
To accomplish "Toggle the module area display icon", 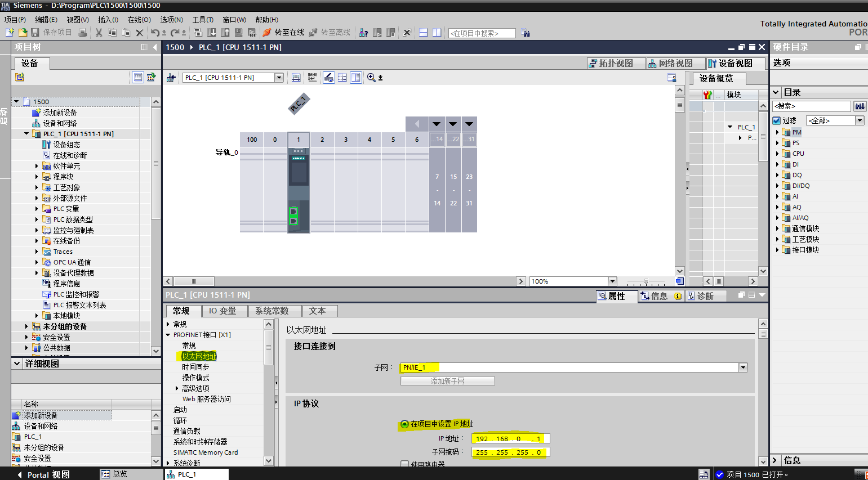I will [x=356, y=78].
